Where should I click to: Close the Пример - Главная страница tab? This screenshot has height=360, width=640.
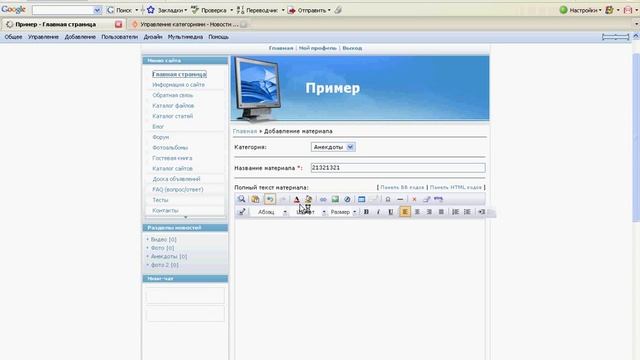click(x=118, y=24)
